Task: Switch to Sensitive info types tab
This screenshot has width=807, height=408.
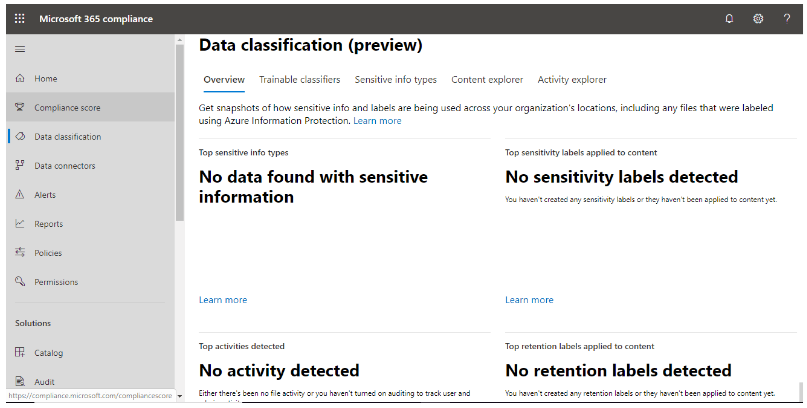Action: 395,80
